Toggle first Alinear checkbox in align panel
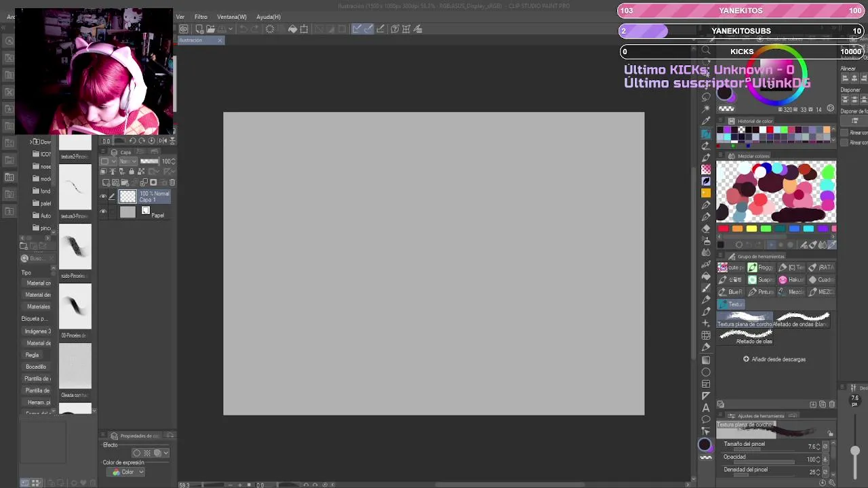The height and width of the screenshot is (488, 868). pos(844,133)
